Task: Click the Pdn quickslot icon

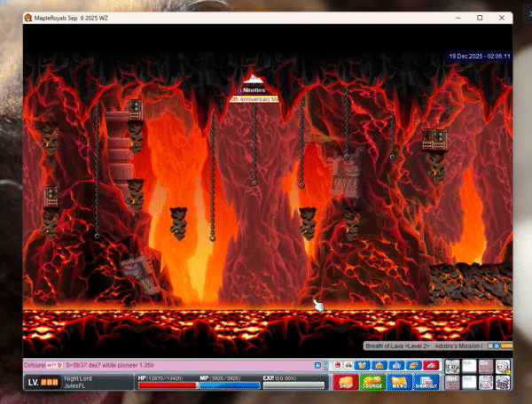Action: (x=503, y=383)
